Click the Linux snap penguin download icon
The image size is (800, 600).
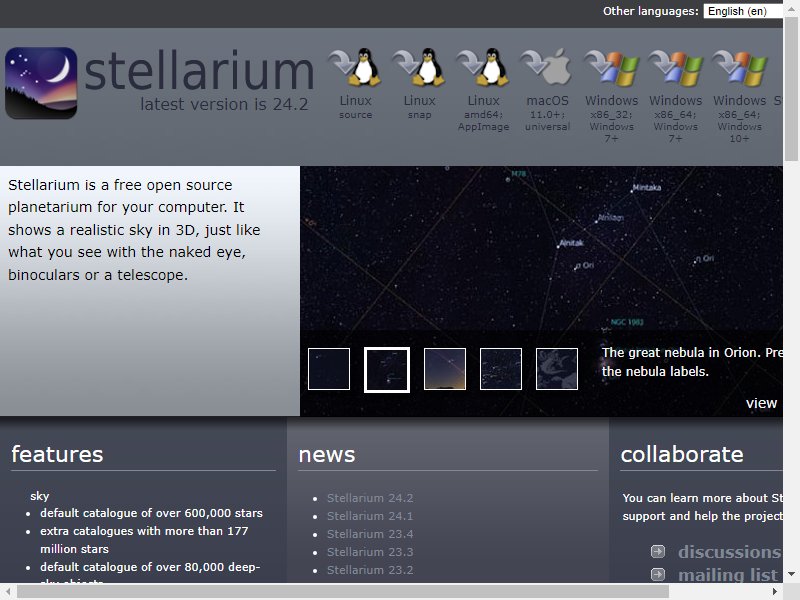pos(419,67)
